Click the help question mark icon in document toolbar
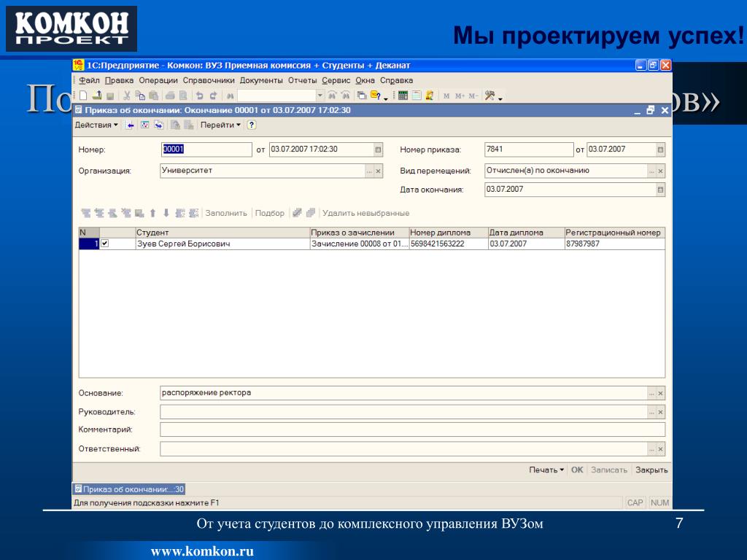This screenshot has width=747, height=560. click(x=252, y=125)
